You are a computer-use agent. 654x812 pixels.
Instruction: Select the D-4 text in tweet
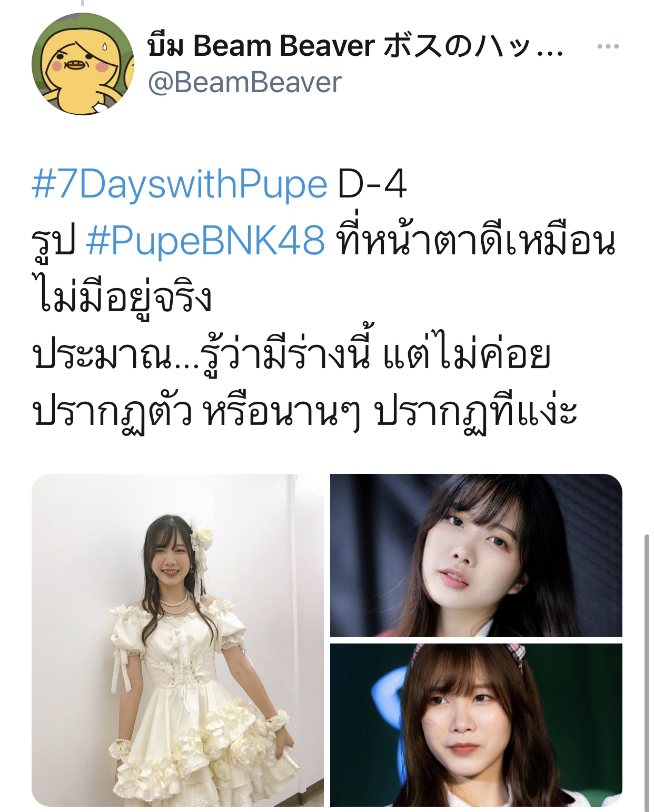(372, 184)
